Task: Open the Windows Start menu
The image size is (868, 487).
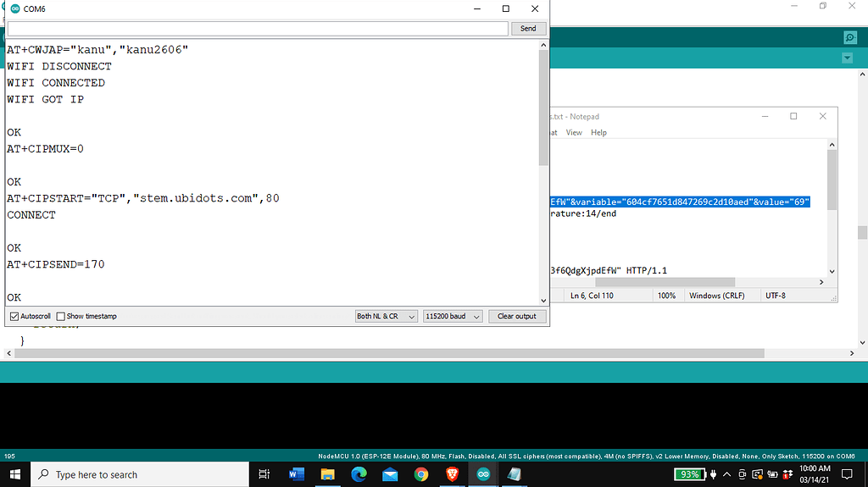Action: tap(15, 474)
